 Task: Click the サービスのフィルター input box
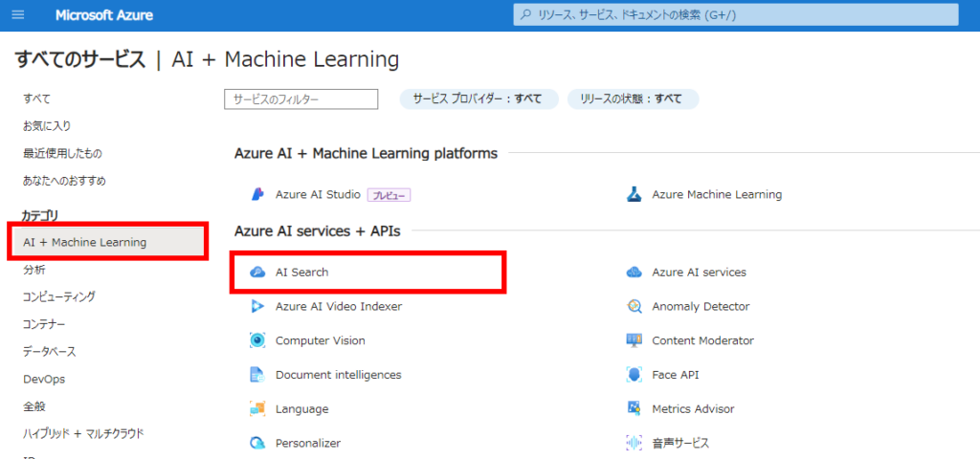301,98
